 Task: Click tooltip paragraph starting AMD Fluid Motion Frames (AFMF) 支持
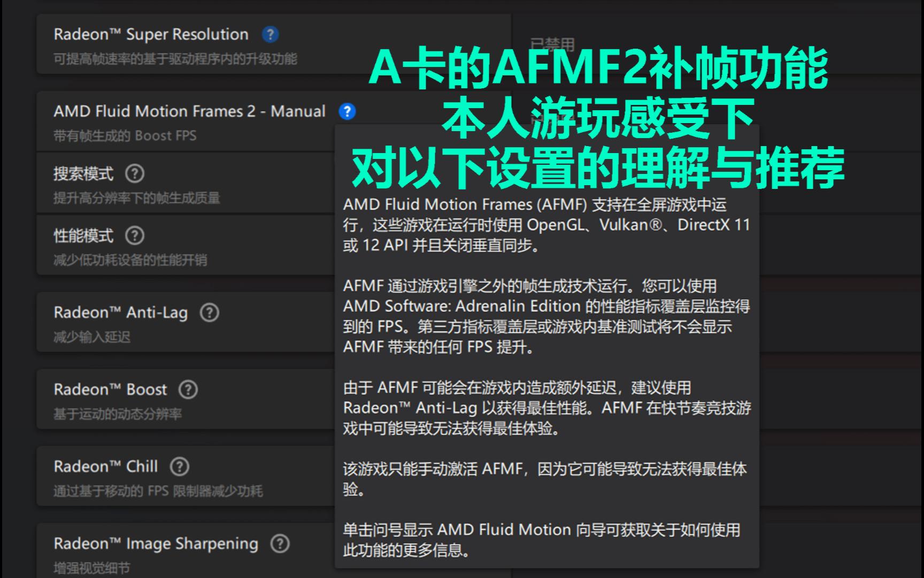[x=546, y=225]
